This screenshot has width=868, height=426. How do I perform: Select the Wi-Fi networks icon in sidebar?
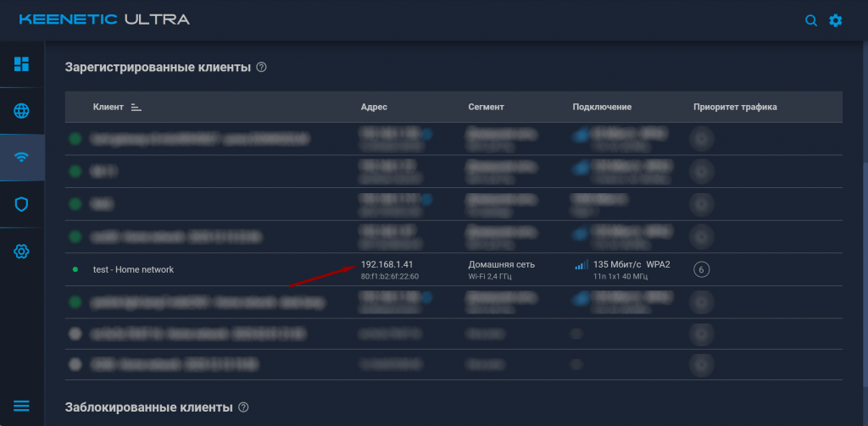pos(22,158)
